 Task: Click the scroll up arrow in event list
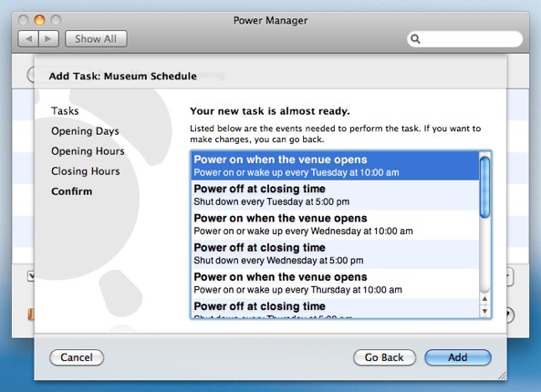484,299
